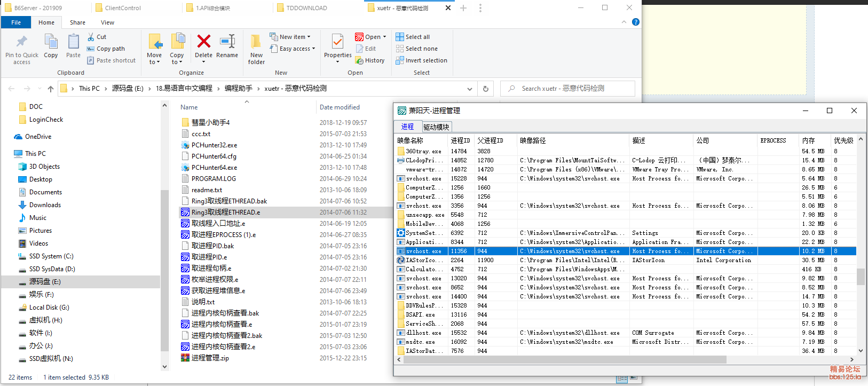This screenshot has width=868, height=386.
Task: Click the Paste icon in Clipboard group
Action: click(73, 43)
